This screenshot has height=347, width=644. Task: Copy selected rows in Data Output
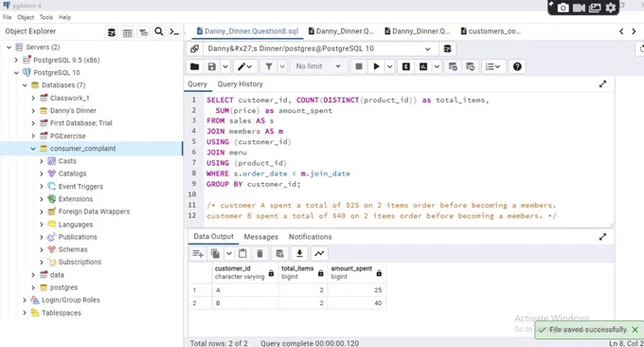215,254
